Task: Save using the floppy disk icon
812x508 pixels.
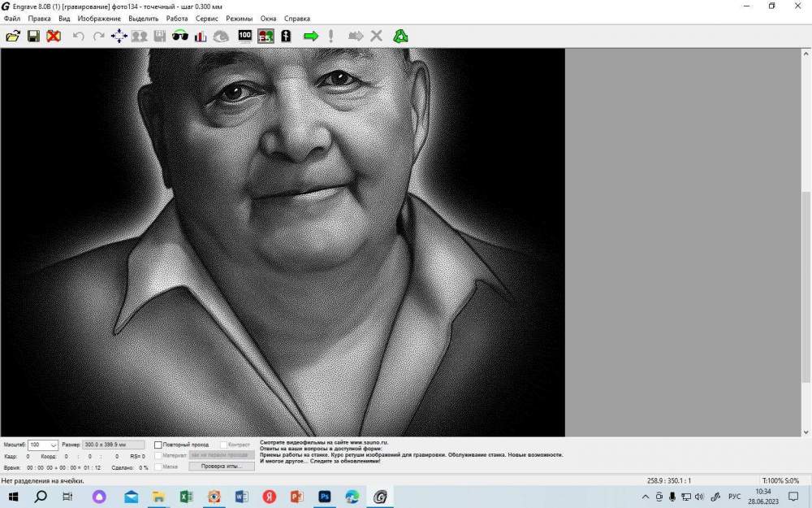Action: (x=33, y=36)
